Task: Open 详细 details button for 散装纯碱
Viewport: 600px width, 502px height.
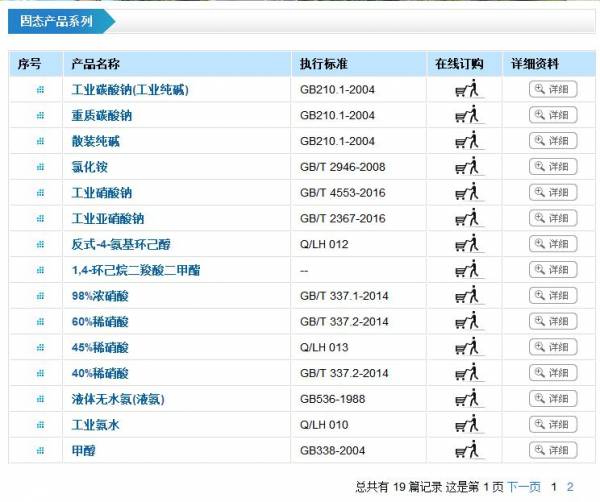Action: point(553,141)
